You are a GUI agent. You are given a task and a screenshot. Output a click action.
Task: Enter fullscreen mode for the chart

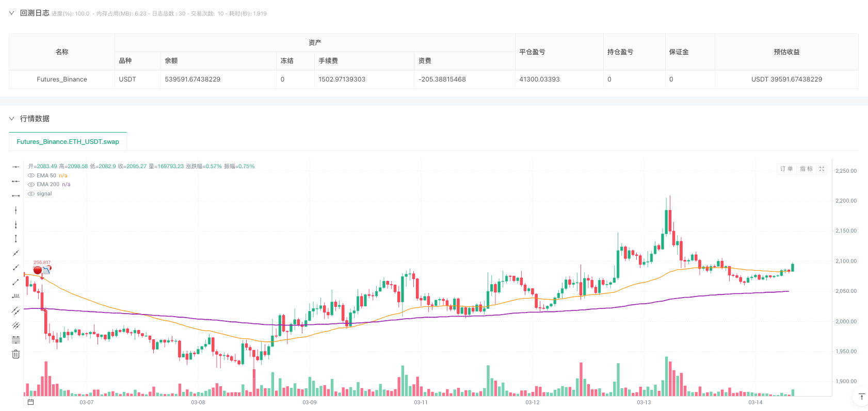coord(822,169)
